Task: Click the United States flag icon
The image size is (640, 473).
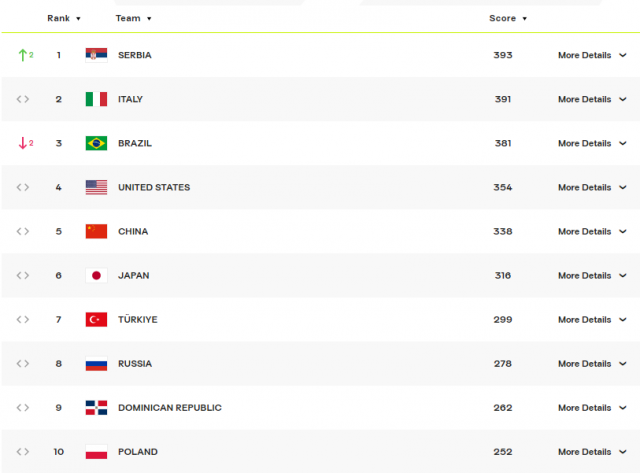Action: pyautogui.click(x=96, y=187)
